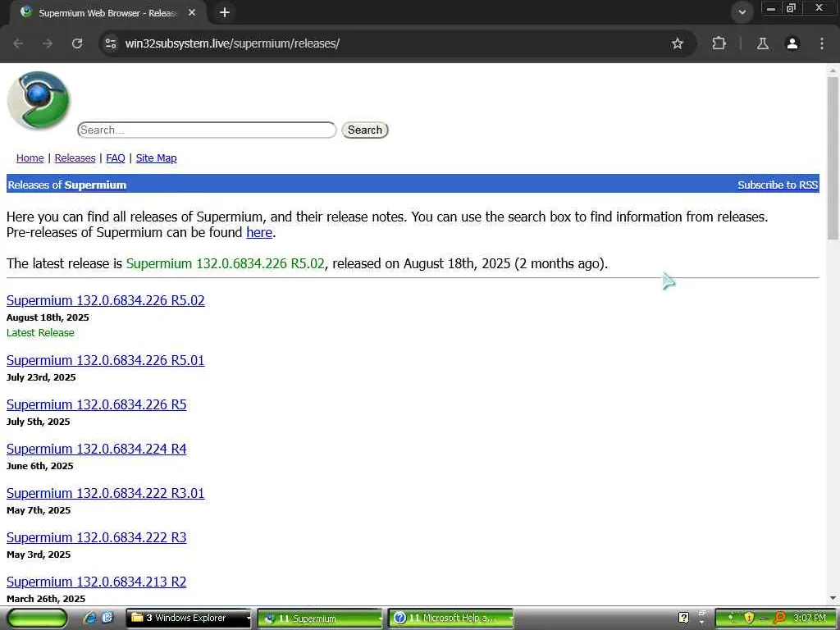Open the pre-releases 'here' link
The height and width of the screenshot is (630, 840).
point(259,232)
